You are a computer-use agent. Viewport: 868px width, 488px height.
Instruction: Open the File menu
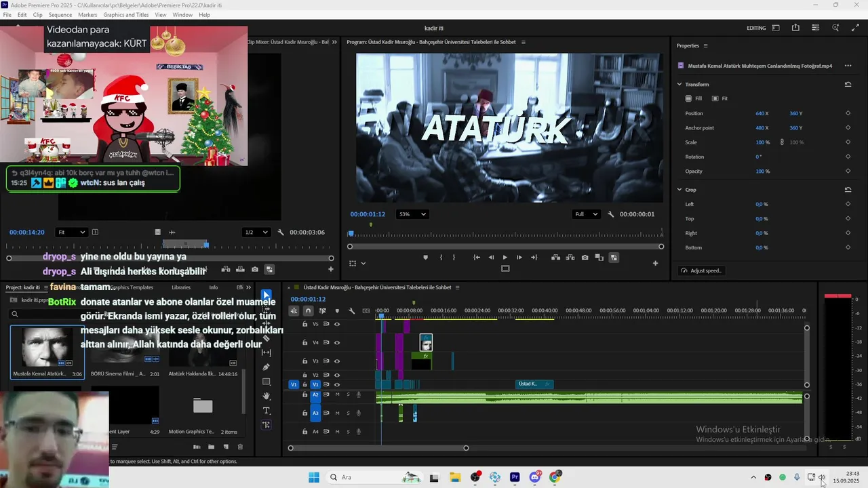coord(7,15)
